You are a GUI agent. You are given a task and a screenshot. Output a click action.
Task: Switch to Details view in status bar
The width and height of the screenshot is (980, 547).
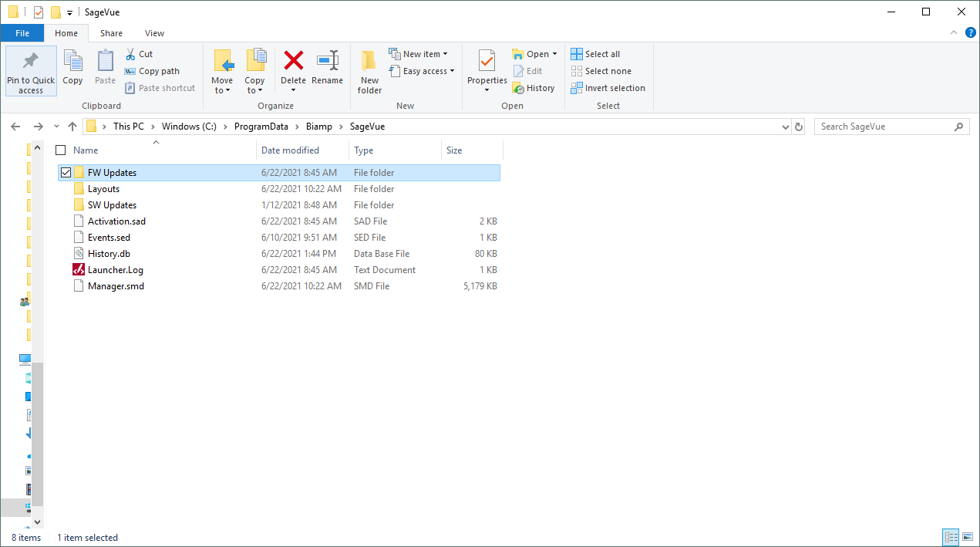pyautogui.click(x=951, y=538)
